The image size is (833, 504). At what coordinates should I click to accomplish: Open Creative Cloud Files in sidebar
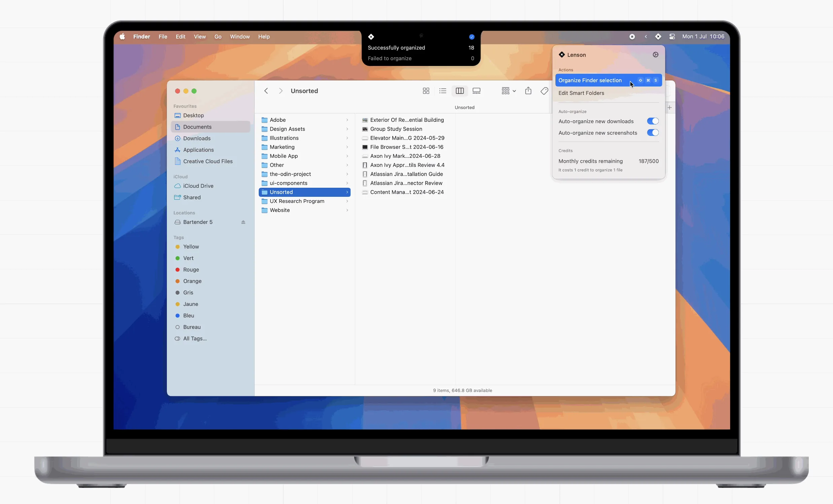point(211,161)
